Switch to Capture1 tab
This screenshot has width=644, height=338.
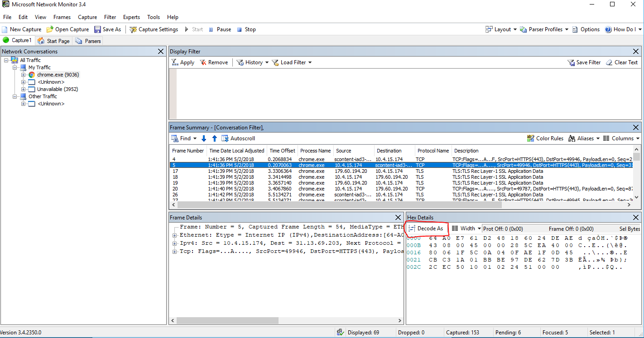18,40
